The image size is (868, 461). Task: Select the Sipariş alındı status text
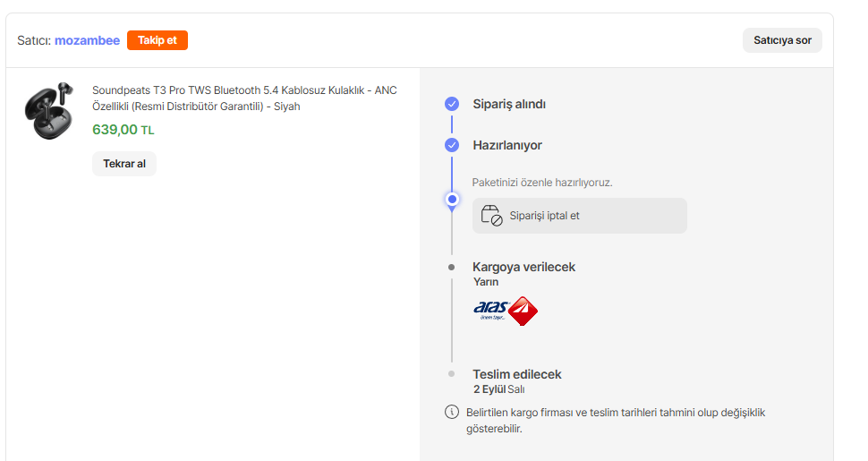point(509,104)
